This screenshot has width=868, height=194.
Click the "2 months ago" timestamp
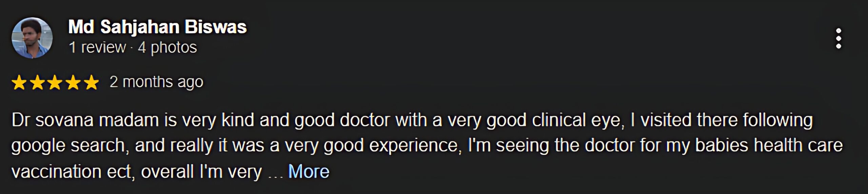coord(156,82)
